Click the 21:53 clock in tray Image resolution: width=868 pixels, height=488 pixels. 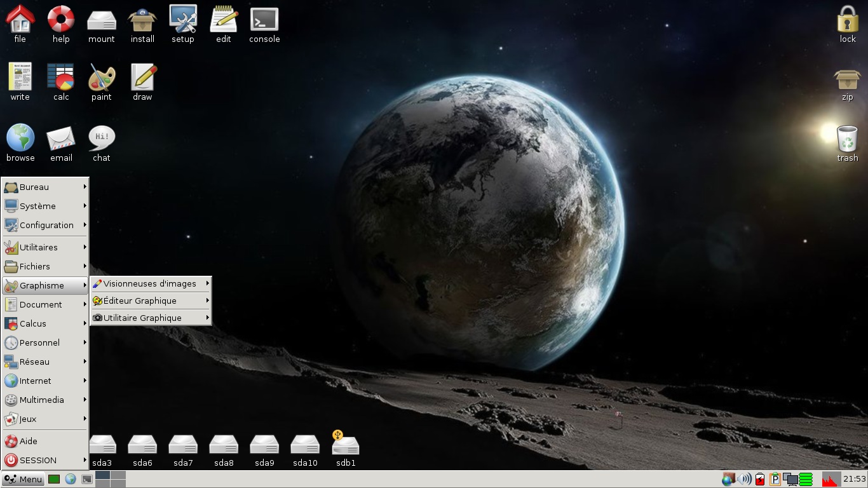click(x=854, y=479)
